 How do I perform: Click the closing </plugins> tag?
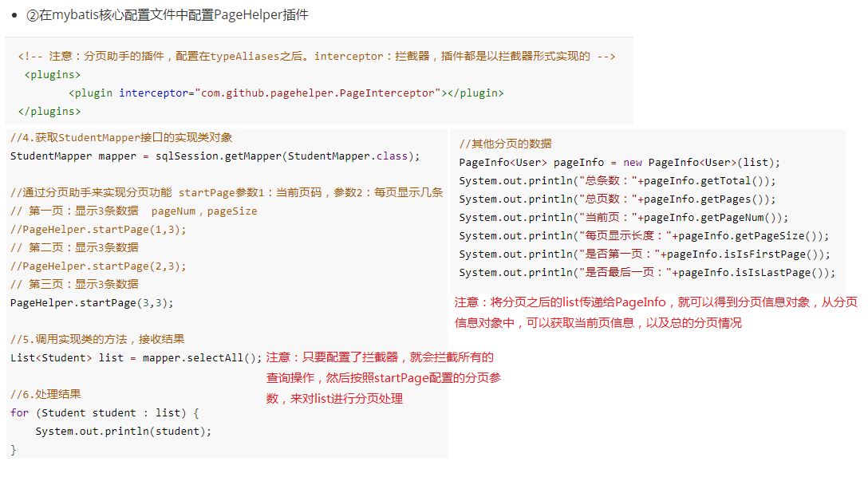click(x=49, y=112)
